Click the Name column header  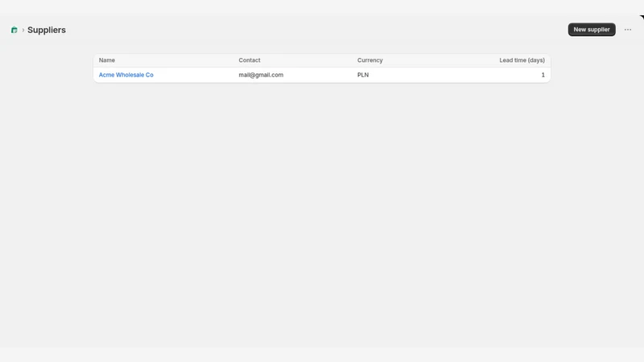(107, 60)
